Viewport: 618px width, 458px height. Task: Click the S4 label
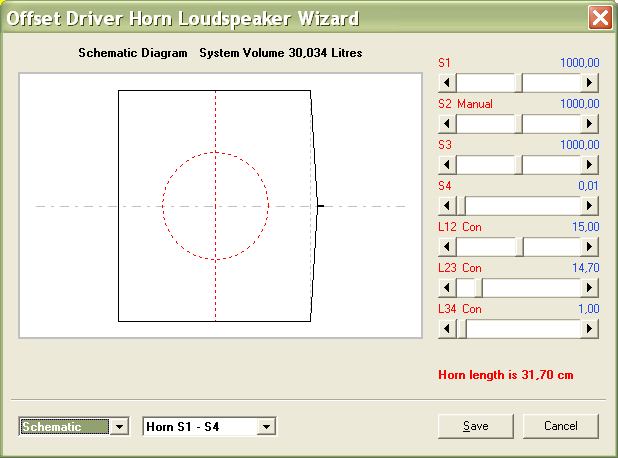(x=445, y=186)
